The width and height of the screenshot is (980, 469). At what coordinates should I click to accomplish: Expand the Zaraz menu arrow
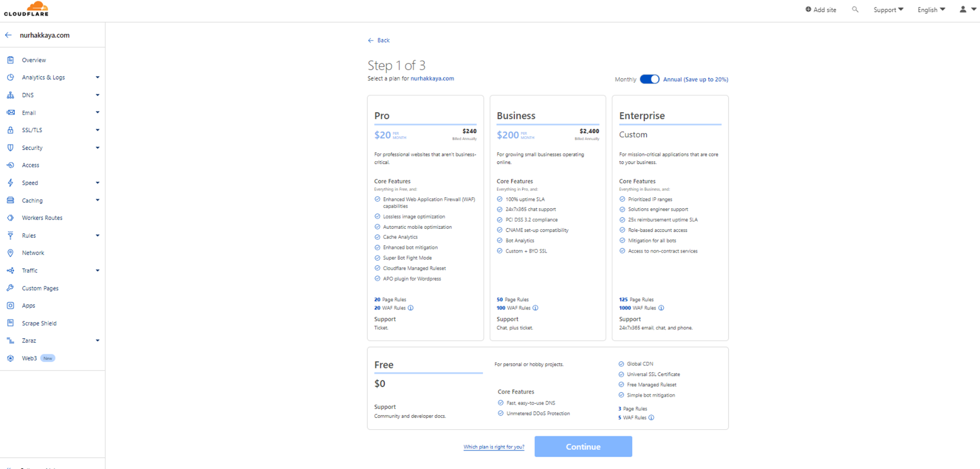tap(98, 341)
